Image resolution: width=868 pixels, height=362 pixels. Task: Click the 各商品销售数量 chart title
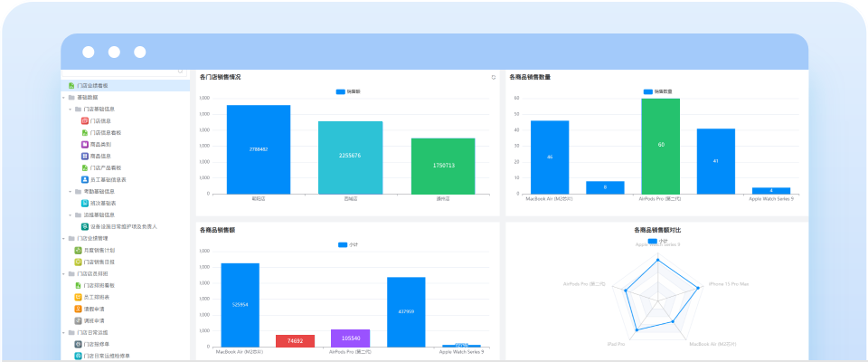point(530,77)
